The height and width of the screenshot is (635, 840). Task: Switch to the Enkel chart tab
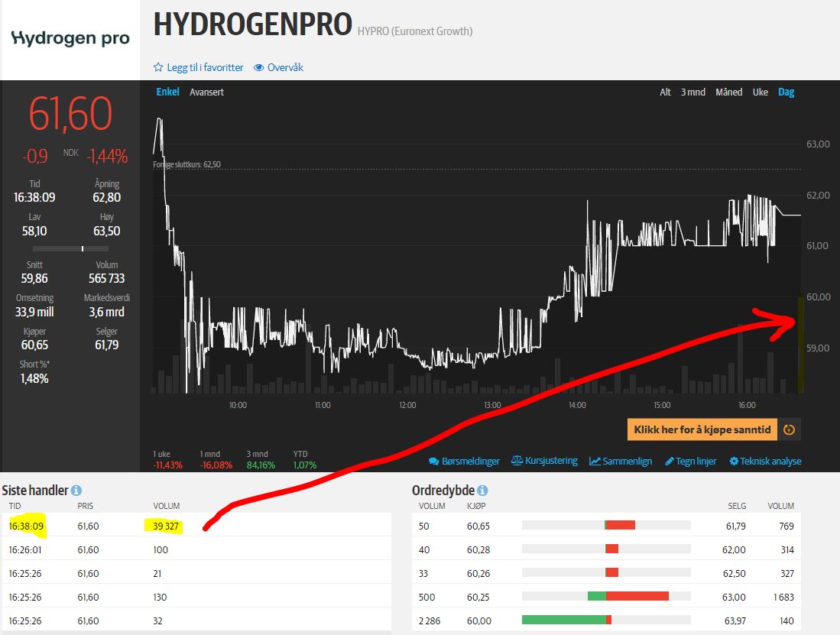click(167, 92)
